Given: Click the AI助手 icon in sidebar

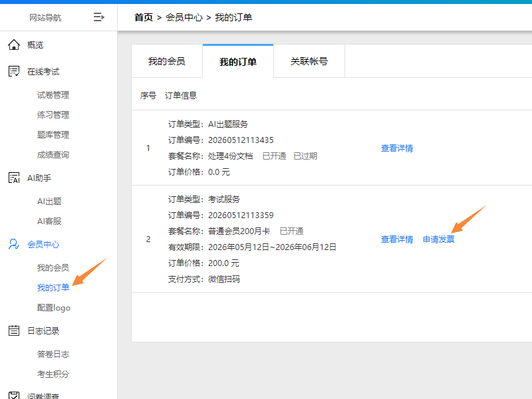Looking at the screenshot, I should click(14, 178).
